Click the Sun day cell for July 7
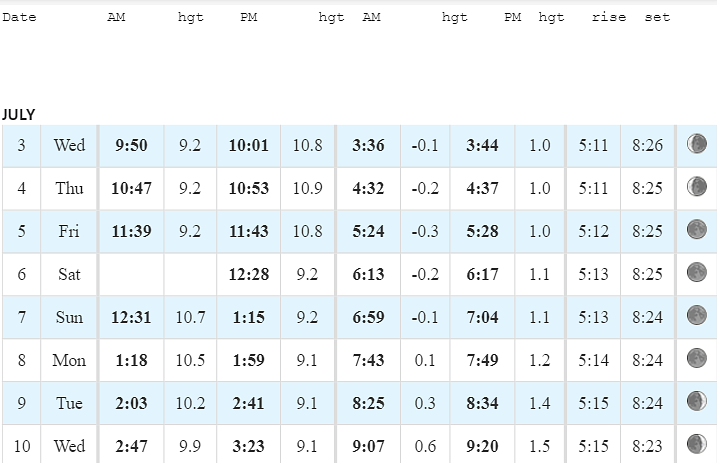 tap(69, 317)
